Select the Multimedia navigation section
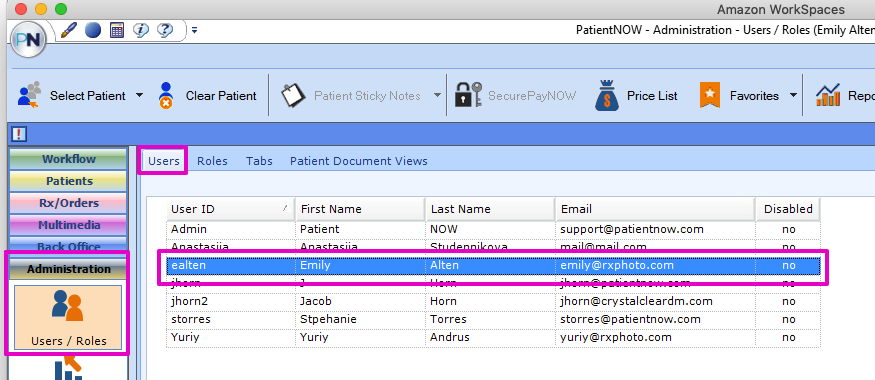The width and height of the screenshot is (875, 380). tap(68, 225)
